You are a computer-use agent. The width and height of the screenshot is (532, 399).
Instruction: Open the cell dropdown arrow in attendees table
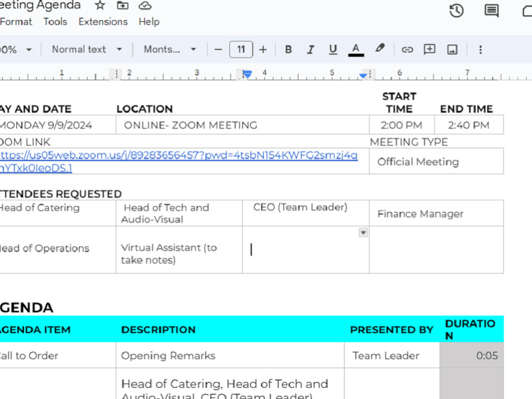tap(363, 233)
